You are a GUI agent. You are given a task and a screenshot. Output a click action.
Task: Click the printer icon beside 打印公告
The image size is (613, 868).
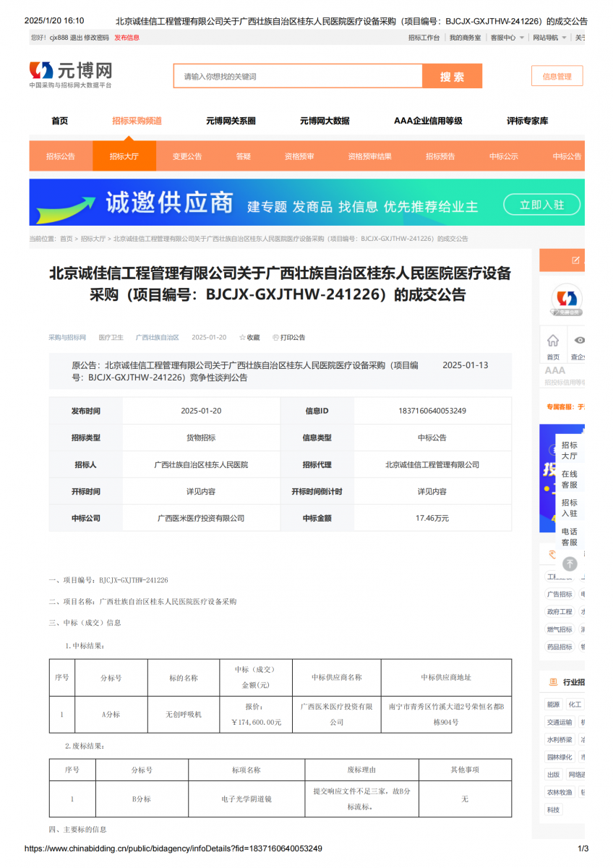275,338
